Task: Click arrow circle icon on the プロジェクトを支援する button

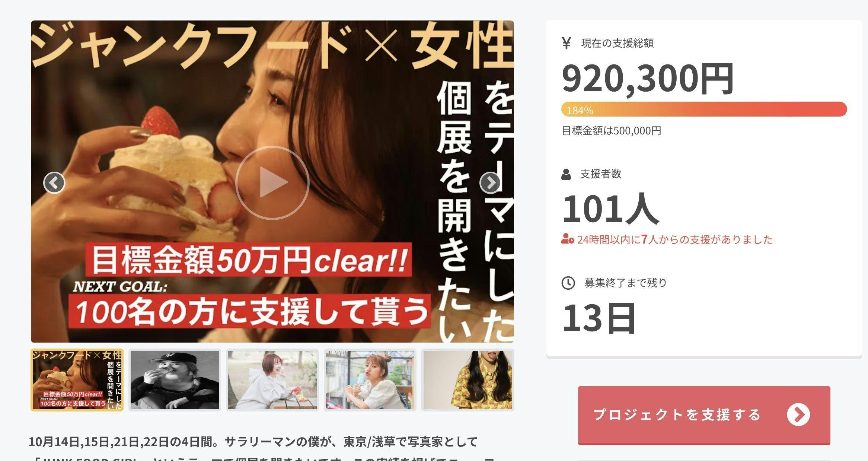Action: 798,415
